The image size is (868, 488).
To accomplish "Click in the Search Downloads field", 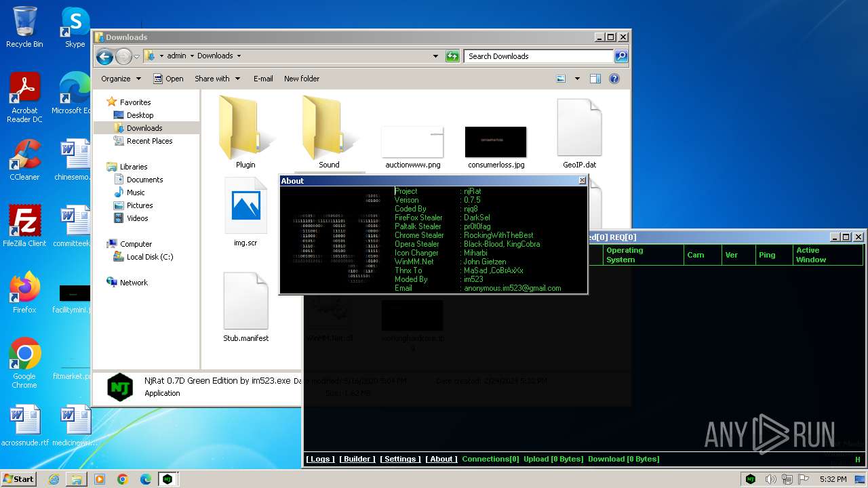I will tap(539, 56).
